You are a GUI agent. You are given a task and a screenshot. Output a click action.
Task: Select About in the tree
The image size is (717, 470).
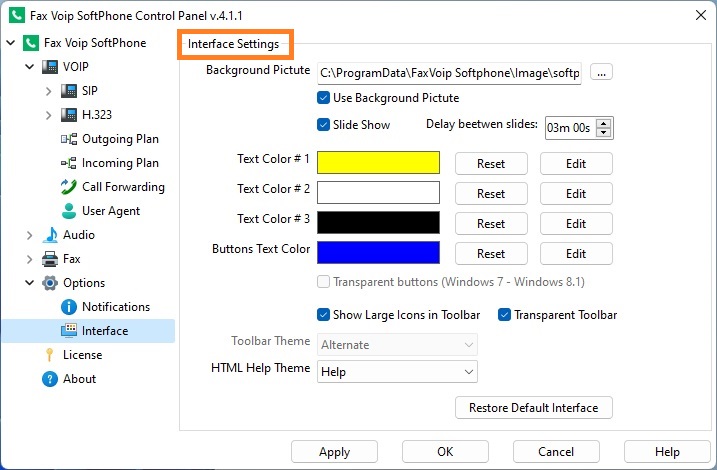80,379
